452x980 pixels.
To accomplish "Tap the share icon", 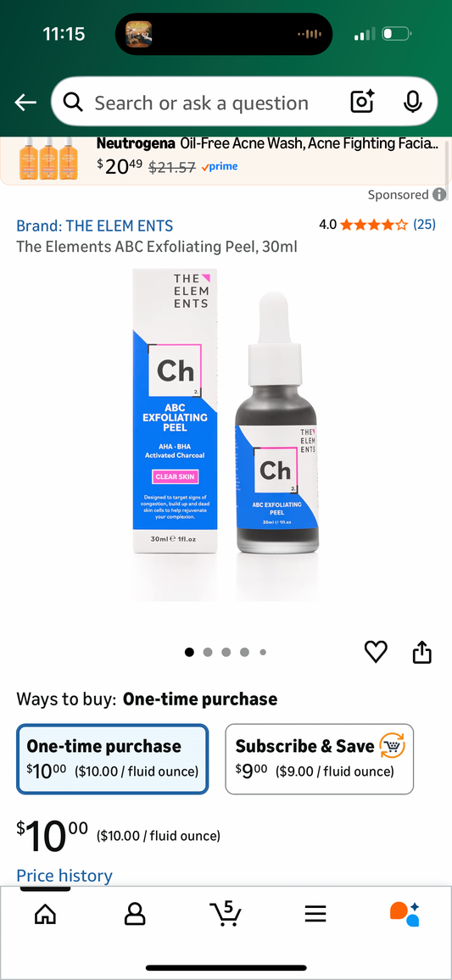I will click(x=422, y=652).
